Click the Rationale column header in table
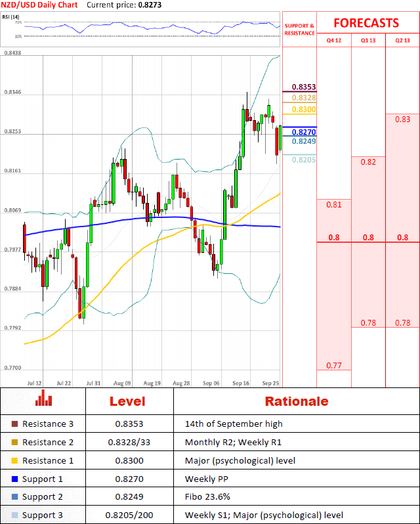 pyautogui.click(x=296, y=401)
